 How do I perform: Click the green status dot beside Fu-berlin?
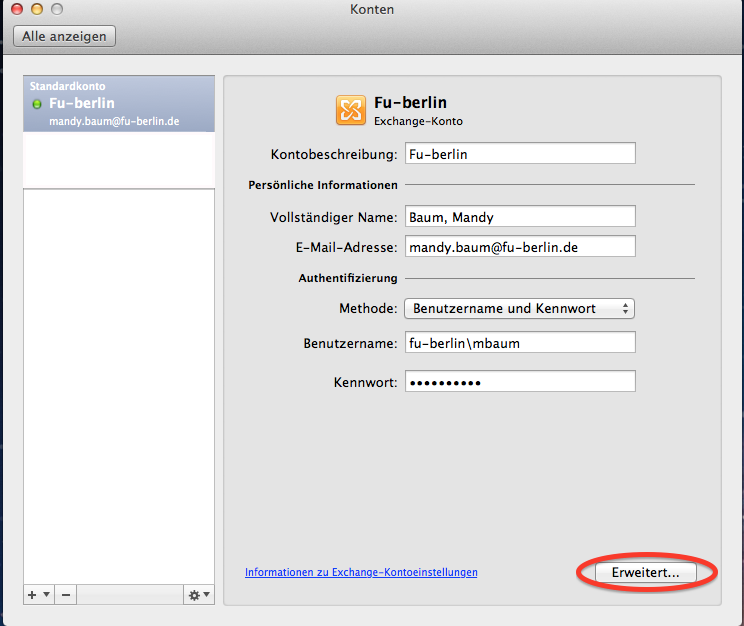point(37,104)
